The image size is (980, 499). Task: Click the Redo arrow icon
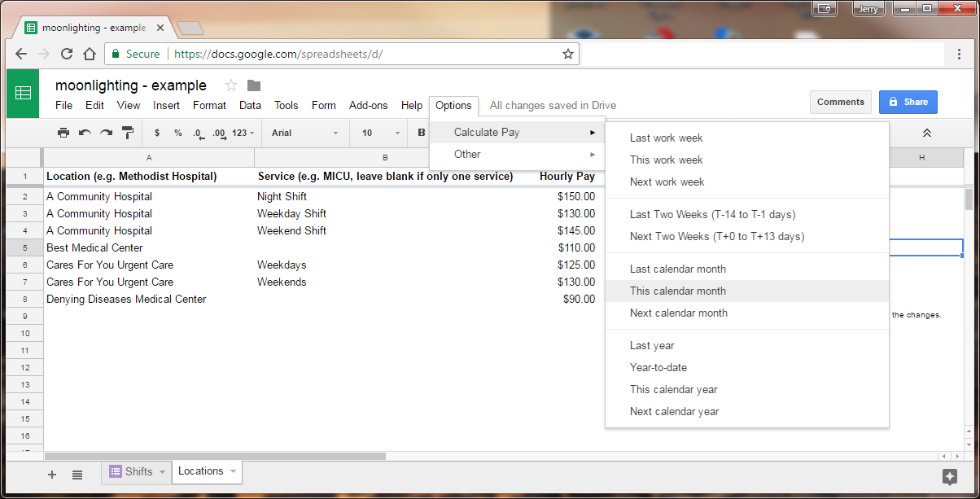click(x=106, y=133)
